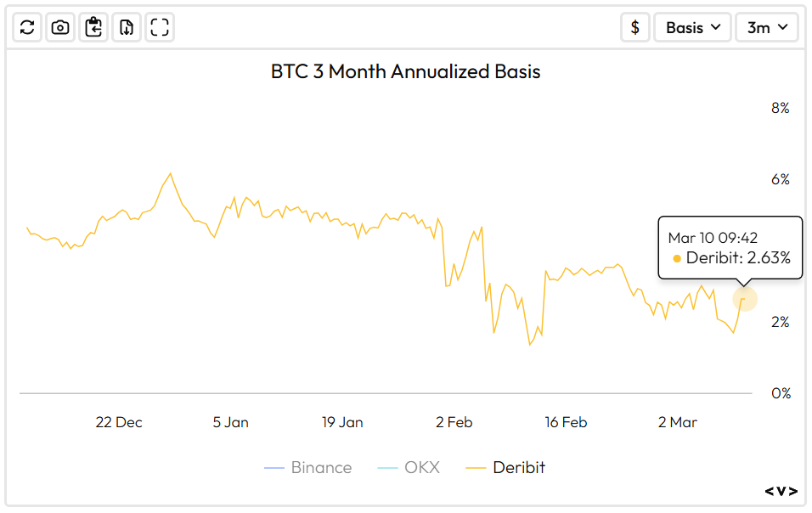Viewport: 812px width, 513px height.
Task: Click the 22 Dec date axis label
Action: tap(119, 422)
